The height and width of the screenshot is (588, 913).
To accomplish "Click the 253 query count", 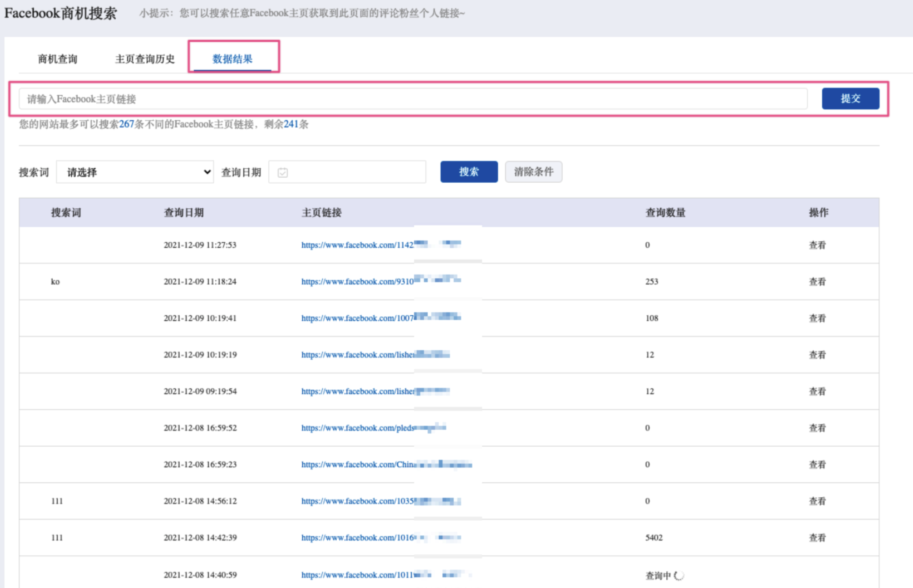I will 652,281.
